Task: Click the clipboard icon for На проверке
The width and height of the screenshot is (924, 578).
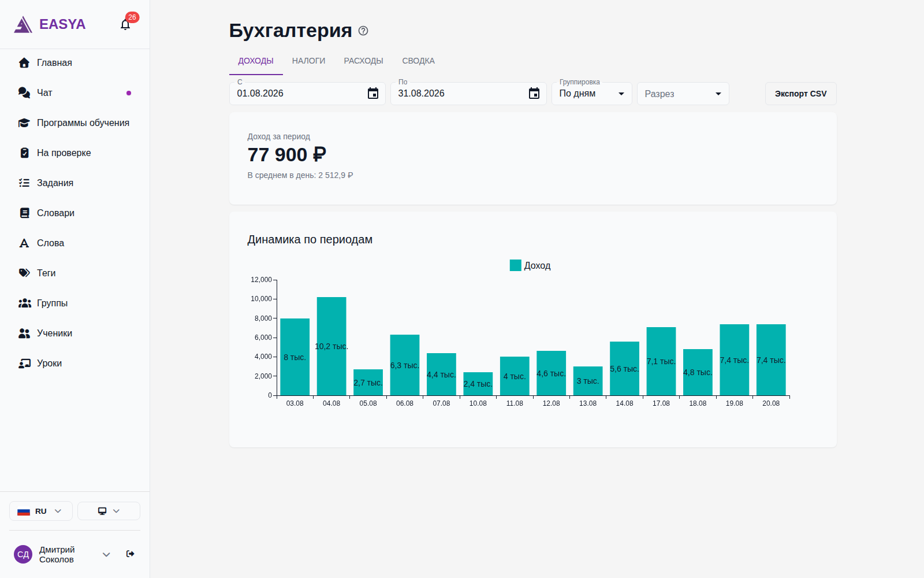Action: pyautogui.click(x=24, y=153)
